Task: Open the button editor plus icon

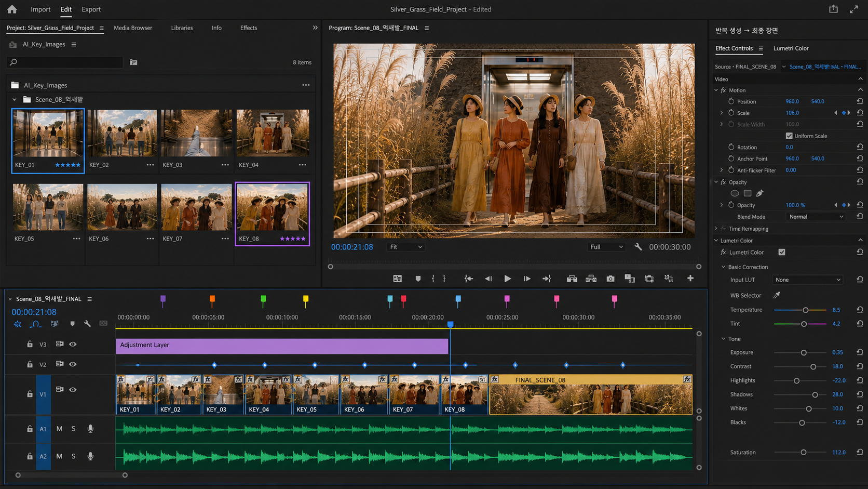Action: point(690,279)
